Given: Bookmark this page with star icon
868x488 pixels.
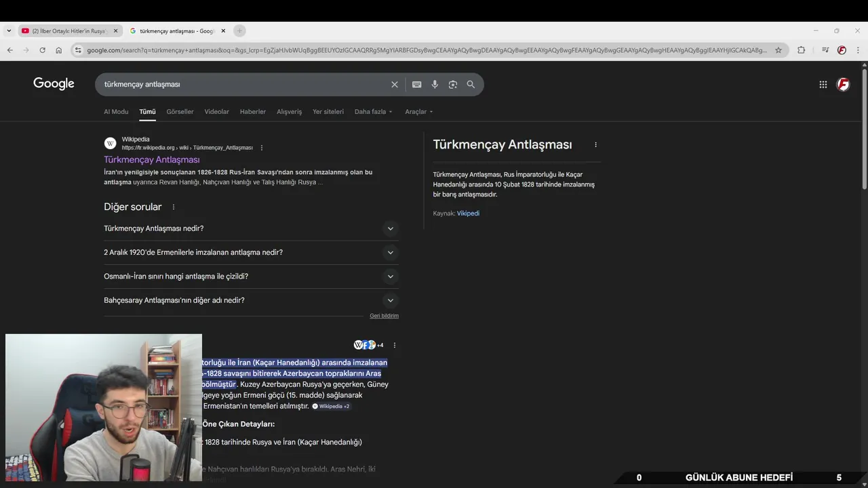Looking at the screenshot, I should [778, 50].
